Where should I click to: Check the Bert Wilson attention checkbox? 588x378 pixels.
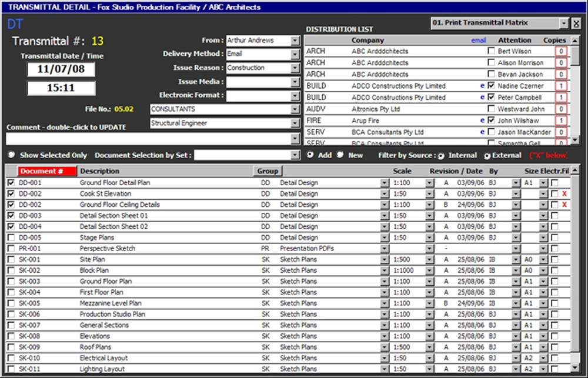point(491,51)
